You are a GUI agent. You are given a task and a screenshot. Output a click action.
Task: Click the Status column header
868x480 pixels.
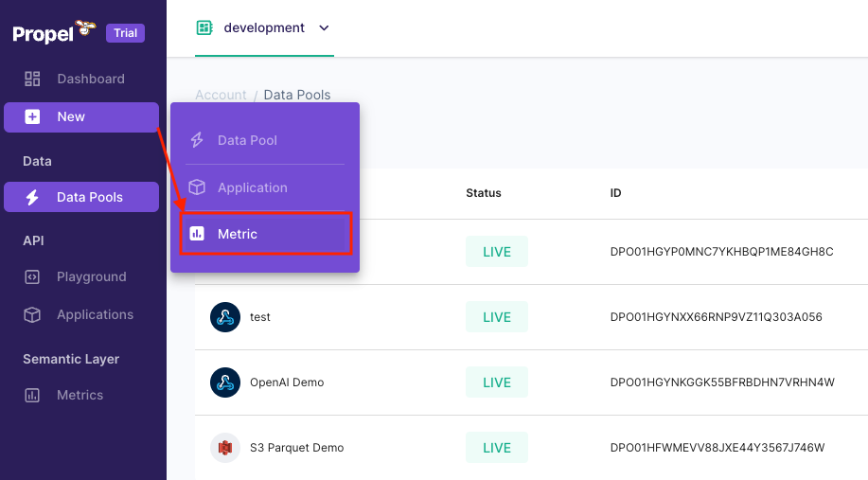(x=483, y=193)
